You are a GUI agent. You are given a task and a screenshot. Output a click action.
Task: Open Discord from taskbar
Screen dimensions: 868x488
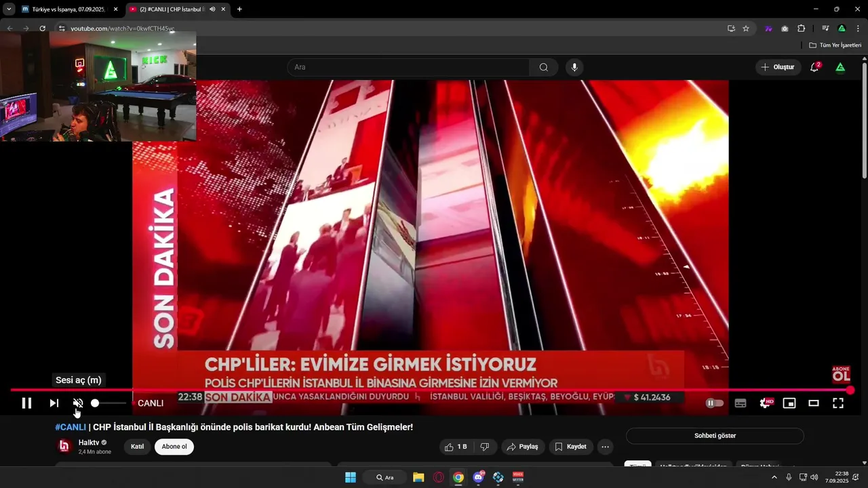point(479,477)
